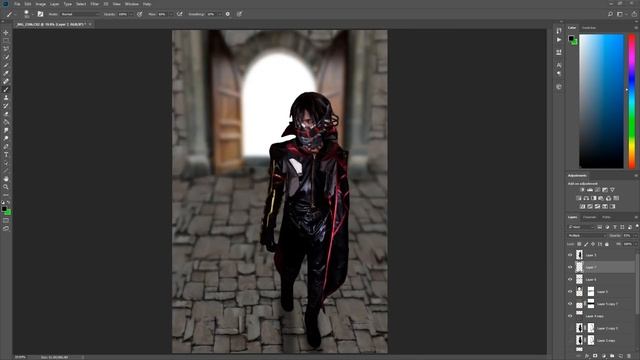Pick a color in the color field
Image resolution: width=640 pixels, height=360 pixels.
pyautogui.click(x=601, y=101)
